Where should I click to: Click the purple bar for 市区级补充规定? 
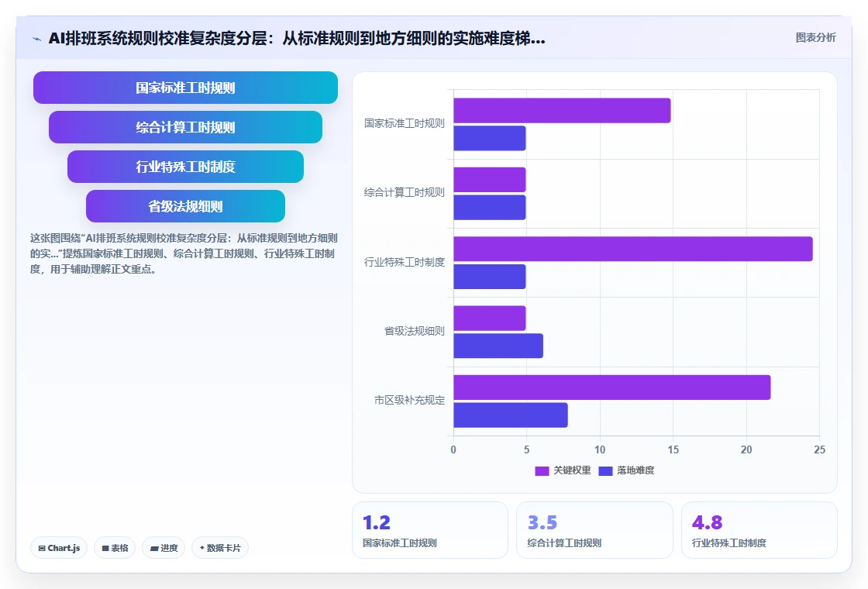point(612,387)
